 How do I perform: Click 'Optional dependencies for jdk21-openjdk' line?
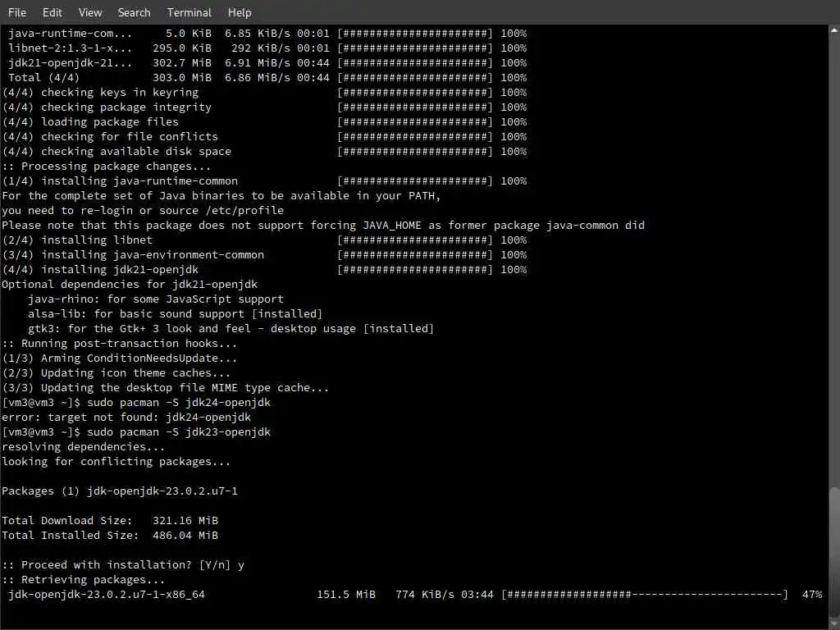point(130,285)
